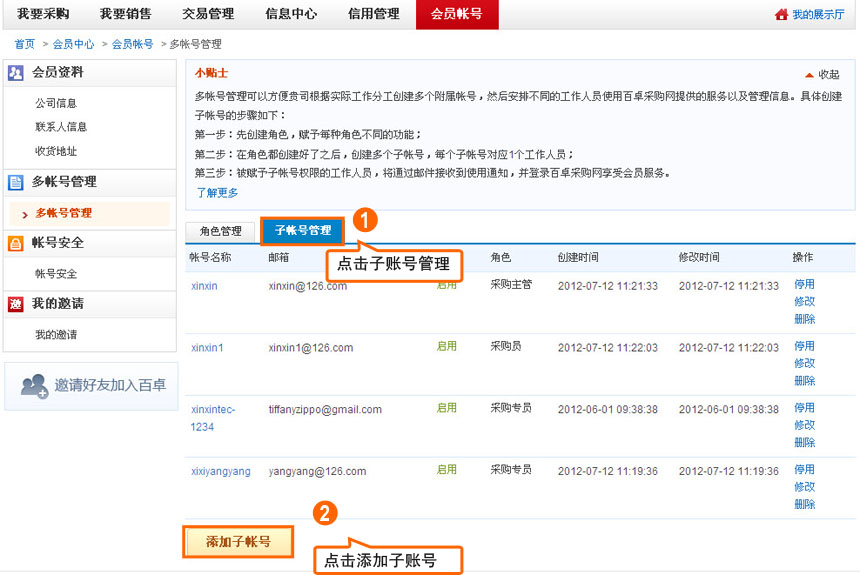Open the 交易管理 top menu
Screen dimensions: 860x575
coord(208,14)
